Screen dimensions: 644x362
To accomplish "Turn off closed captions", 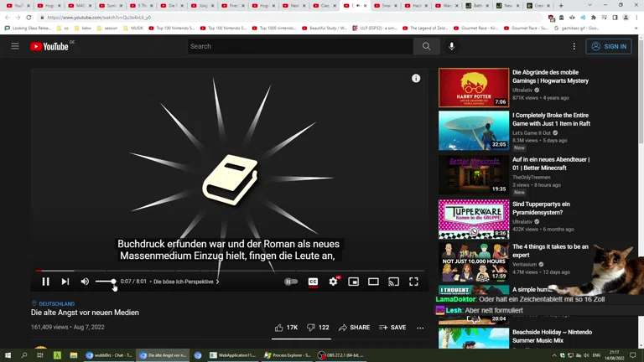I will (x=313, y=282).
